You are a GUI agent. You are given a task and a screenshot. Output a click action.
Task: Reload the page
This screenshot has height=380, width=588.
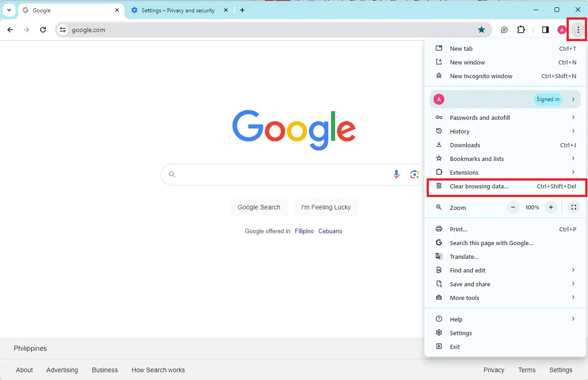click(43, 30)
